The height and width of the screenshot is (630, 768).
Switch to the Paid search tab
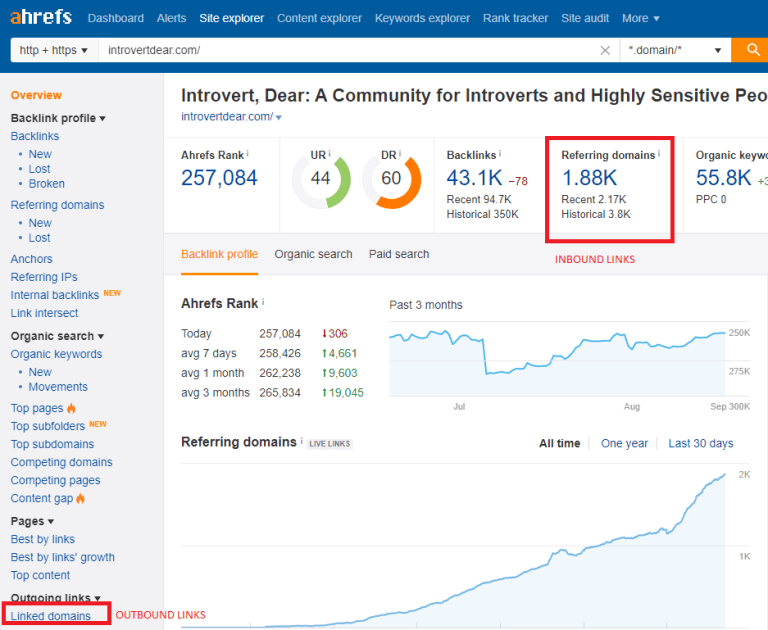(x=399, y=254)
